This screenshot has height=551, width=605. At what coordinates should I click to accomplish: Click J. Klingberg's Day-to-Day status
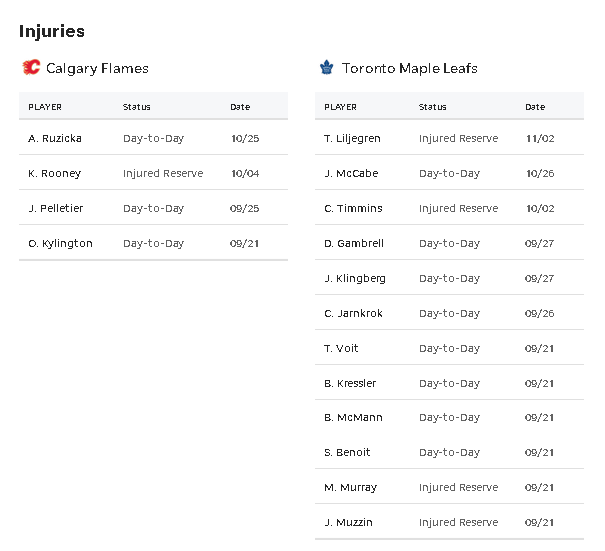(450, 279)
